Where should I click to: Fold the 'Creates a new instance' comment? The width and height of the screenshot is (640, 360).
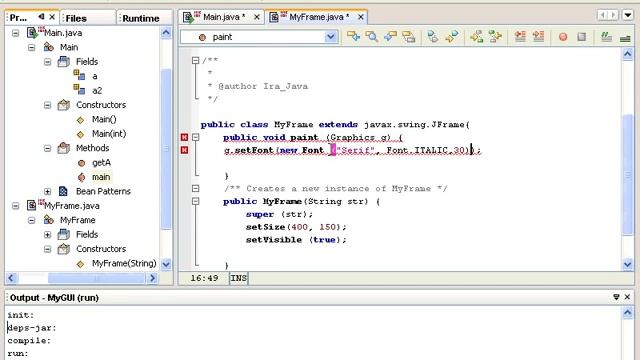(x=196, y=189)
